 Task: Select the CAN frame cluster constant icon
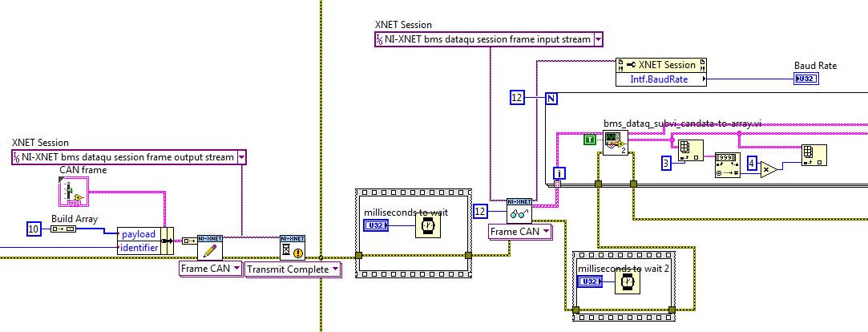(72, 192)
